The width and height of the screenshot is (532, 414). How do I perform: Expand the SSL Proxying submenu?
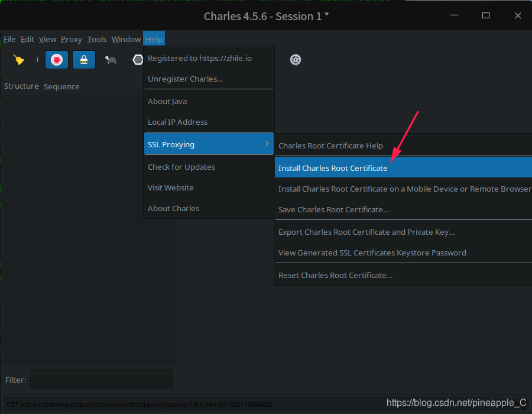click(208, 144)
